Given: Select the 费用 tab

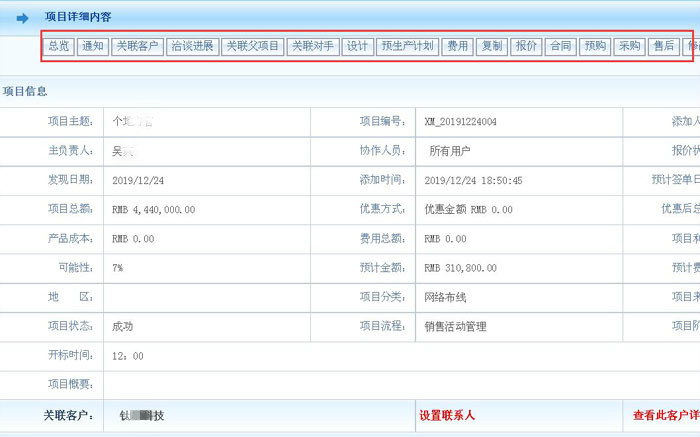Looking at the screenshot, I should [x=457, y=46].
